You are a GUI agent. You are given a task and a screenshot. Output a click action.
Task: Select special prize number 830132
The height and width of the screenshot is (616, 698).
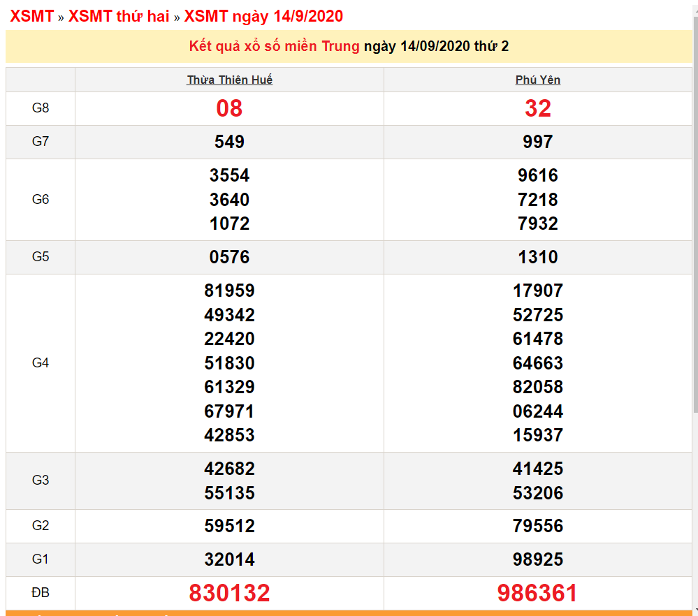click(229, 593)
